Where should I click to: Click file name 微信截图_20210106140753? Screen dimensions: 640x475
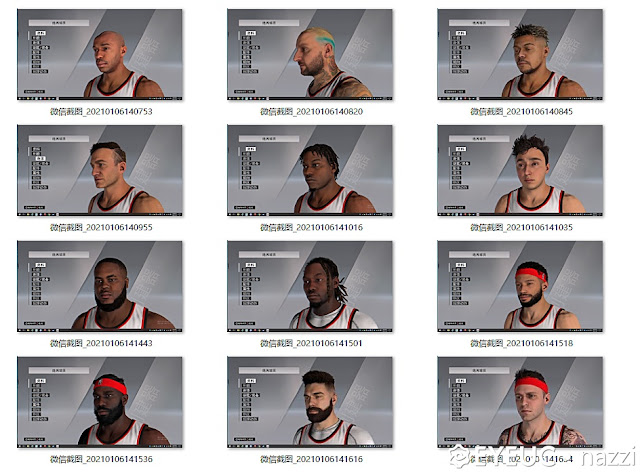[101, 111]
